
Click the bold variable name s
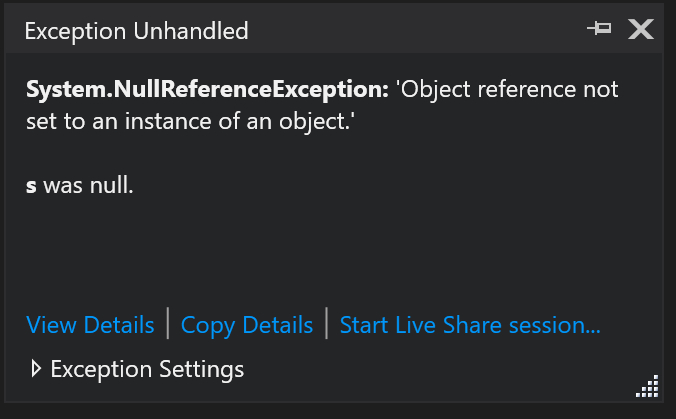point(31,185)
